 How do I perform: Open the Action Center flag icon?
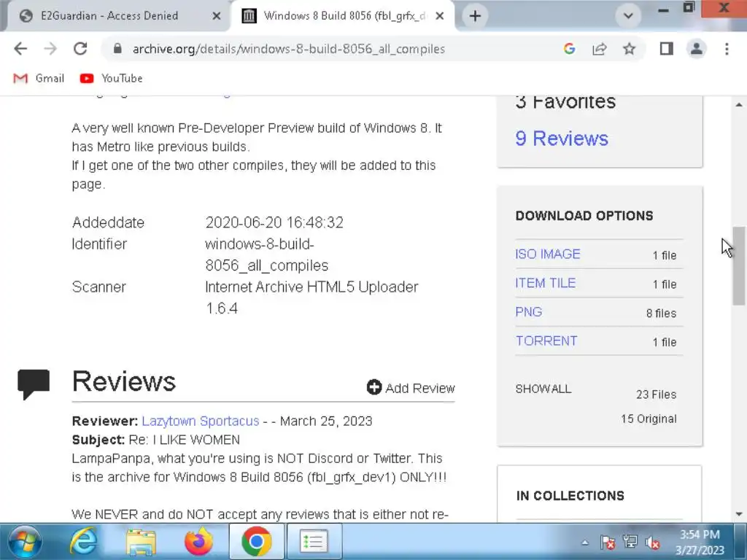pyautogui.click(x=608, y=542)
